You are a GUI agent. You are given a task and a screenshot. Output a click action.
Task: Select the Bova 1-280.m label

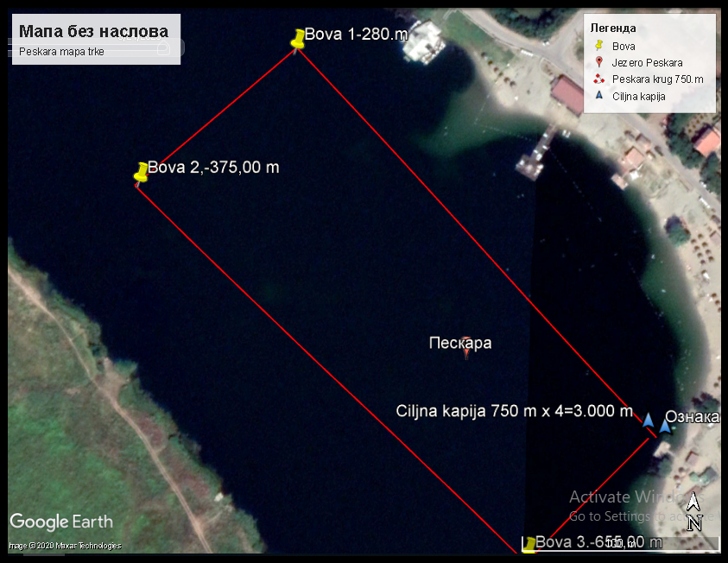tap(356, 34)
